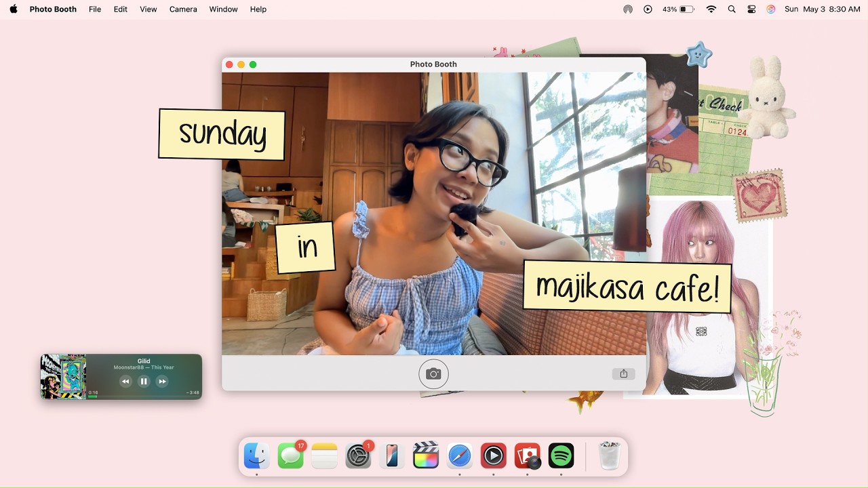The height and width of the screenshot is (488, 868).
Task: Open the Photo Booth application menu
Action: click(x=53, y=9)
